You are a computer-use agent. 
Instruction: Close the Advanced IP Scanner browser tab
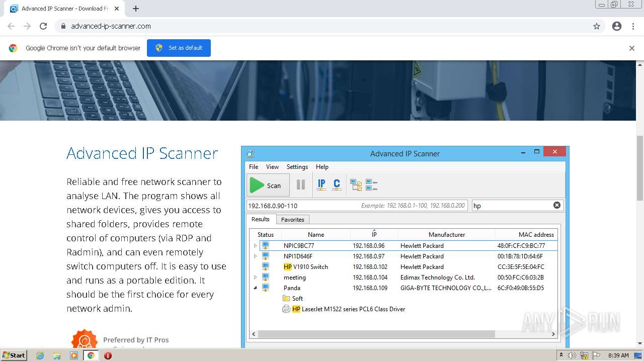[117, 9]
